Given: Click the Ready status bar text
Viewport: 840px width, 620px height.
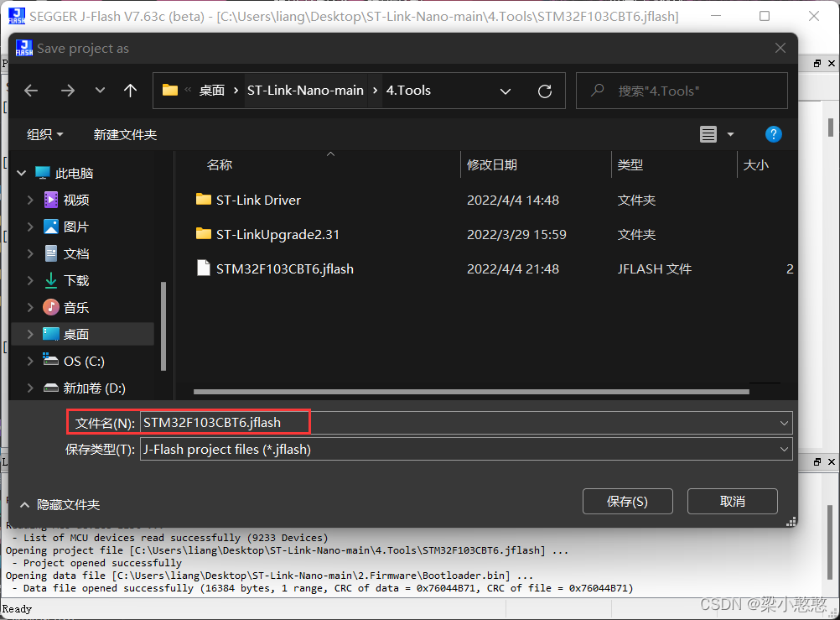Looking at the screenshot, I should click(x=17, y=609).
